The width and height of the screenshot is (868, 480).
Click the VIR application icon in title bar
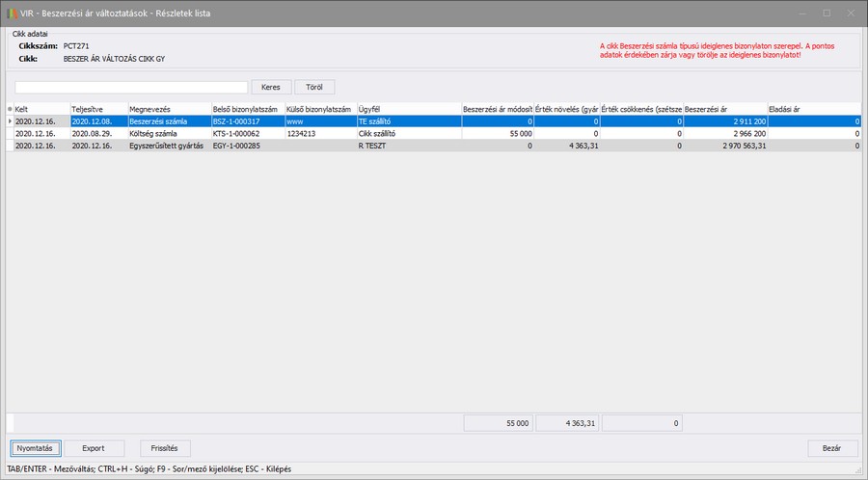tap(12, 13)
